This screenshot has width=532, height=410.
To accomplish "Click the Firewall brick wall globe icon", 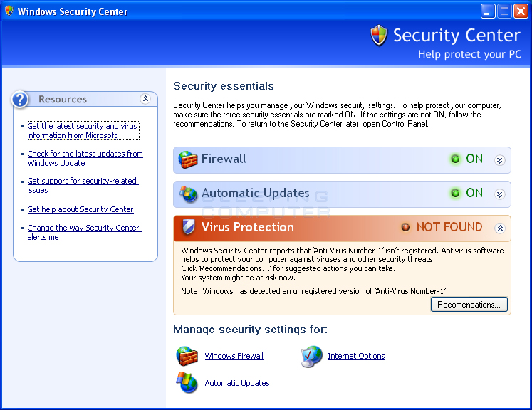I will tap(187, 159).
